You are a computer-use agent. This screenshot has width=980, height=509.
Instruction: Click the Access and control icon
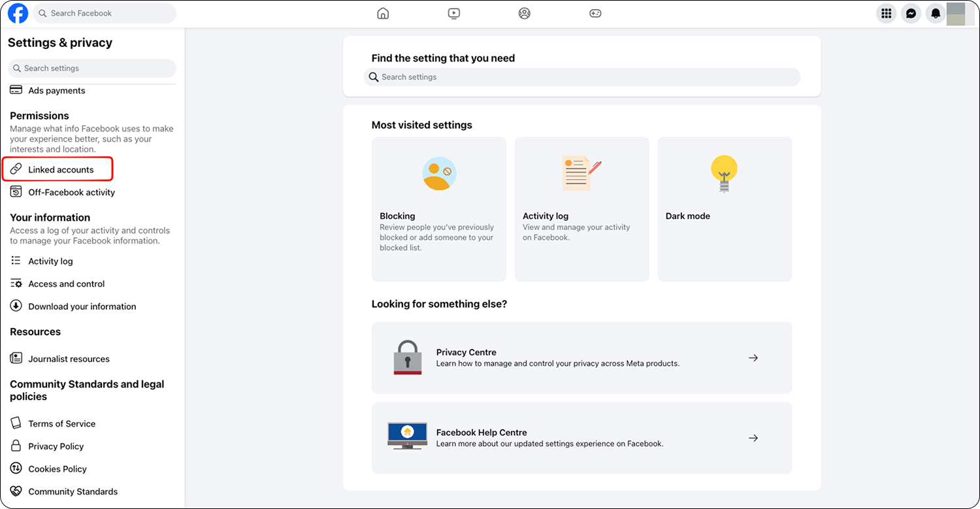pyautogui.click(x=16, y=284)
